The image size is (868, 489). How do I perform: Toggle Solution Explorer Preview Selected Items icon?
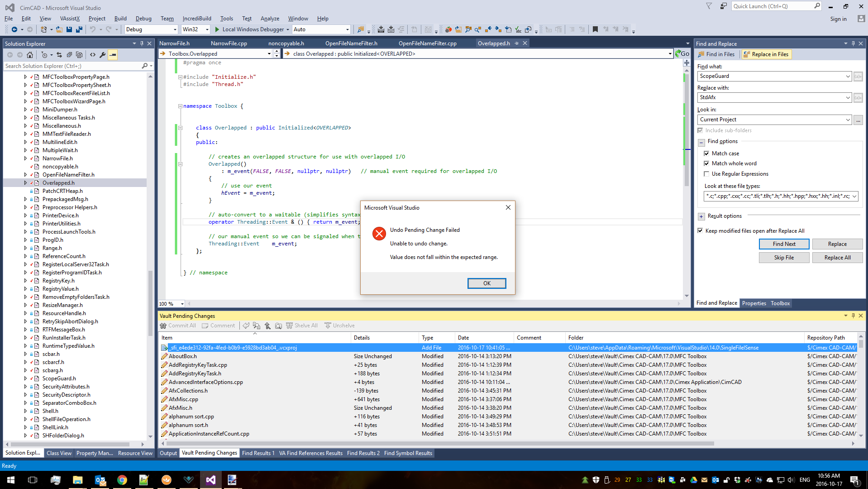(x=113, y=55)
